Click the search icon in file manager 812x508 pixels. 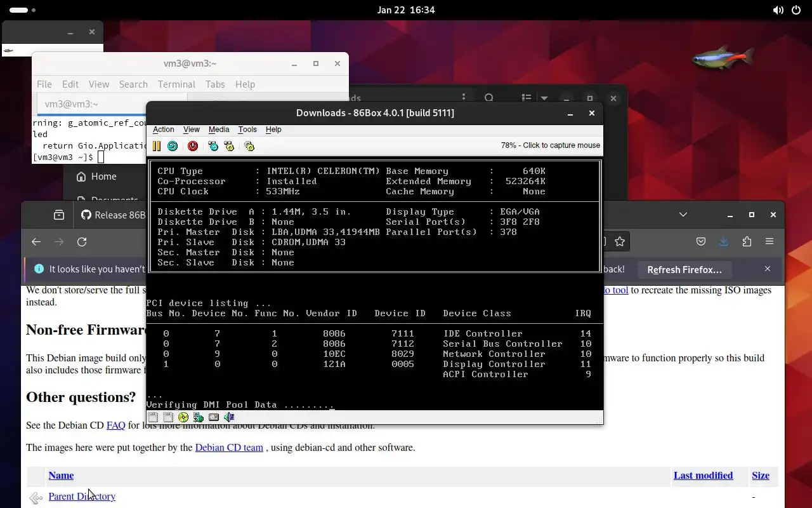click(x=489, y=98)
